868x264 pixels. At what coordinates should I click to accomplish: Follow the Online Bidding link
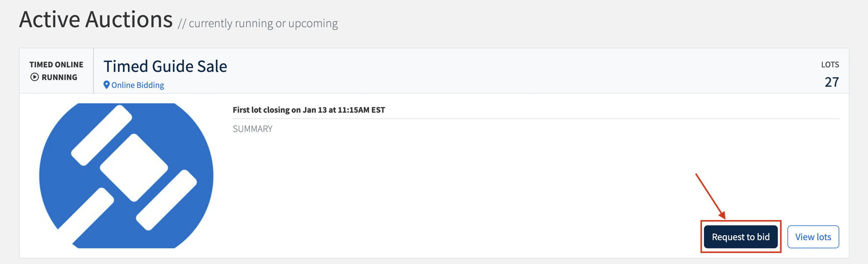tap(138, 85)
